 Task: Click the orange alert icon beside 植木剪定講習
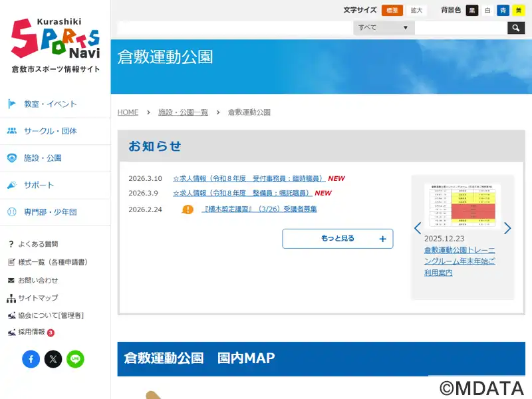click(x=188, y=209)
